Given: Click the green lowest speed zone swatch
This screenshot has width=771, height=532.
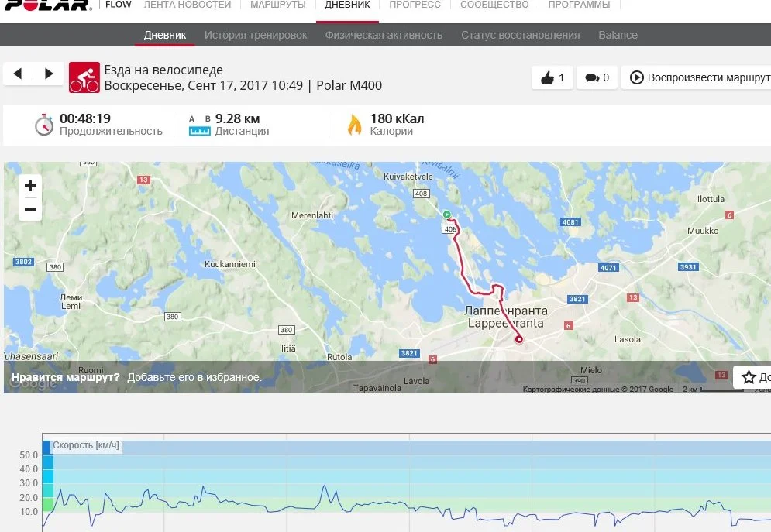Looking at the screenshot, I should pyautogui.click(x=48, y=504).
